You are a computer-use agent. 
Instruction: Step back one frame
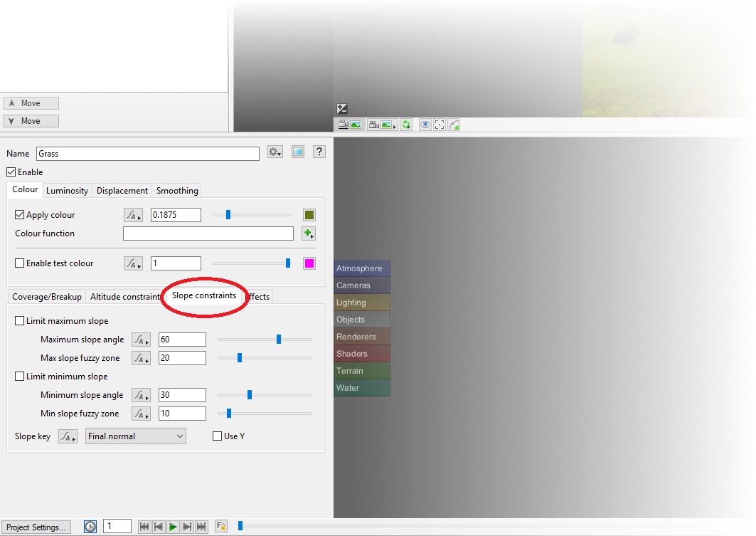pos(158,526)
